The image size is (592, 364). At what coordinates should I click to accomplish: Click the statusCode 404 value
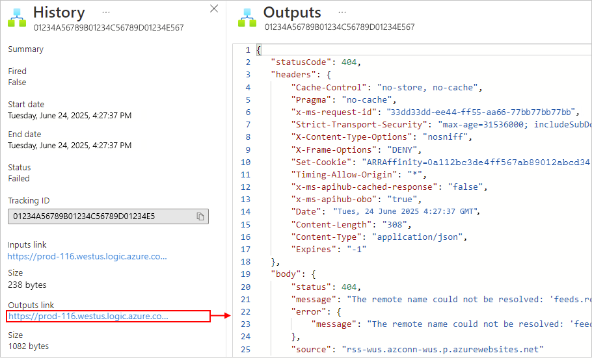(x=349, y=62)
